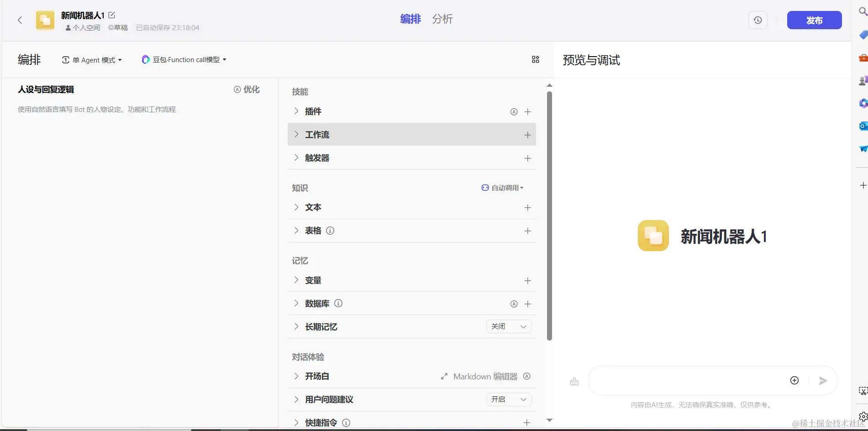Open the Outlook icon in the browser sidebar
The height and width of the screenshot is (431, 868).
coord(863,126)
